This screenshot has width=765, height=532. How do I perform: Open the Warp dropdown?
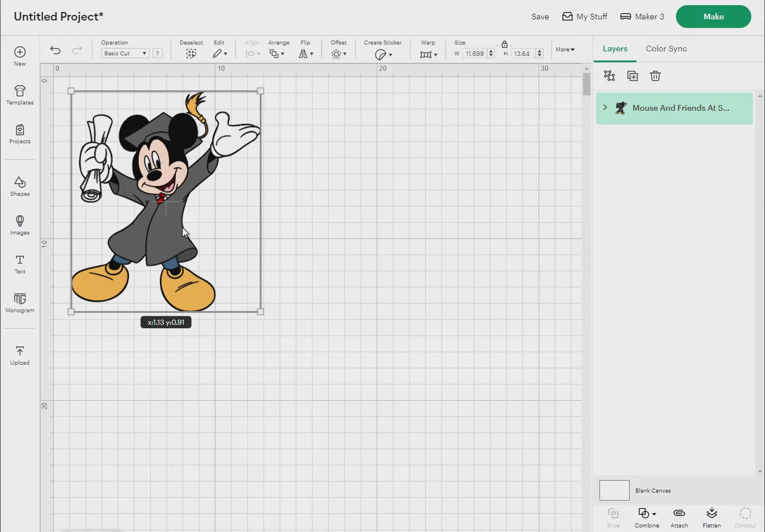point(428,54)
